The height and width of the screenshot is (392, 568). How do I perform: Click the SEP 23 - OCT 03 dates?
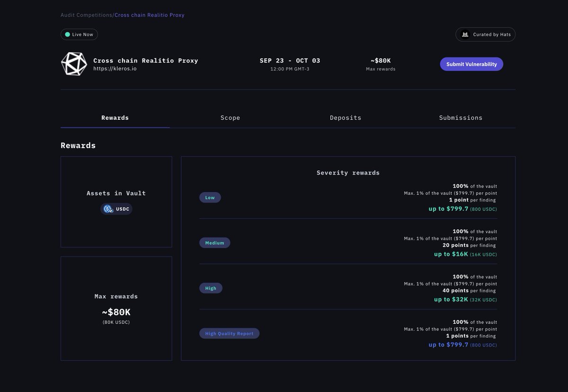click(x=290, y=61)
